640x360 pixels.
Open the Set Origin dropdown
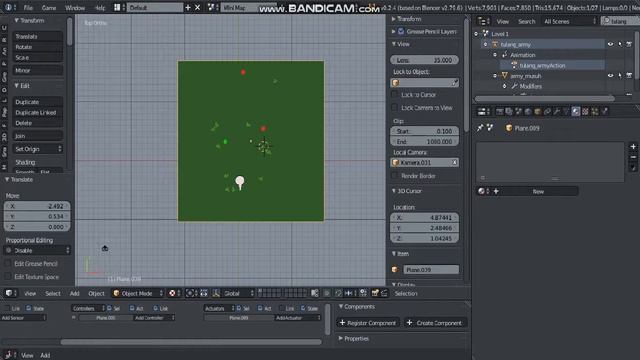[38, 149]
